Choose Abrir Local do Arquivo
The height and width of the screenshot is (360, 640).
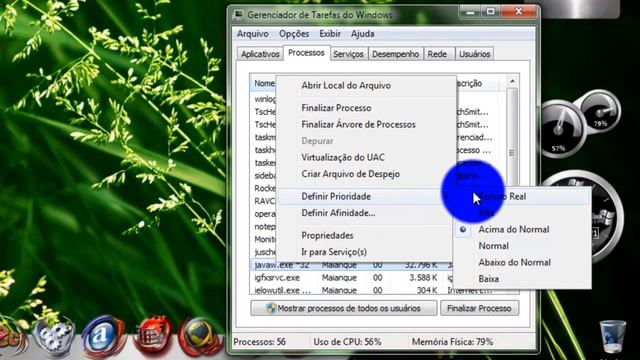[366, 86]
